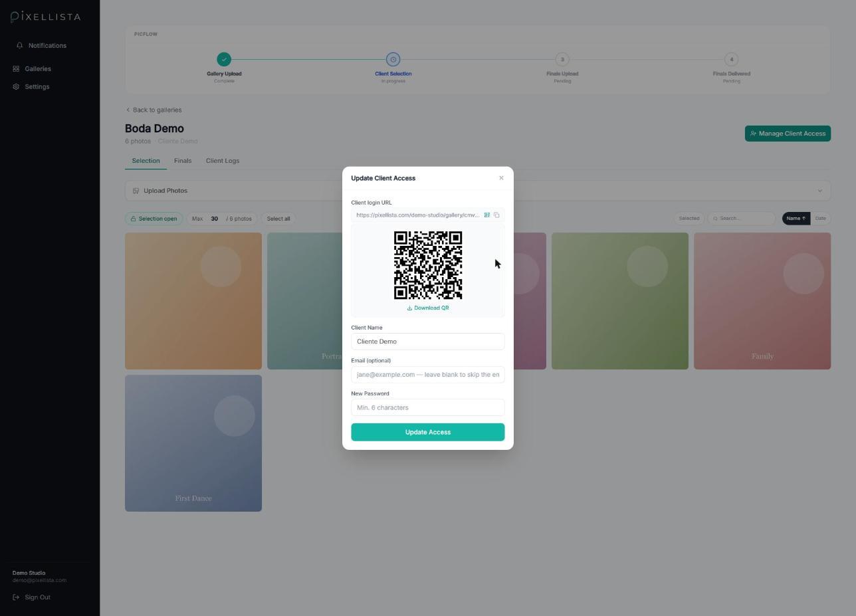Toggle the Selection open status
Viewport: 856px width, 616px height.
pos(154,219)
